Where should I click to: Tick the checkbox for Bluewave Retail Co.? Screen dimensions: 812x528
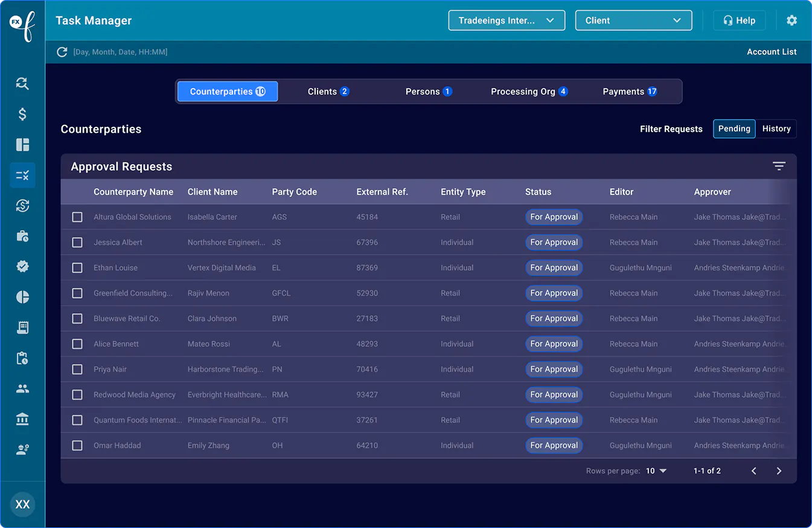tap(77, 319)
